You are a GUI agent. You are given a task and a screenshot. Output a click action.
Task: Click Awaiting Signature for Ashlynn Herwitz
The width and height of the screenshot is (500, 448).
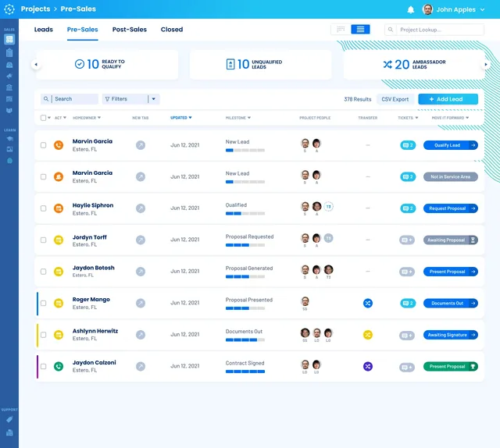[451, 335]
